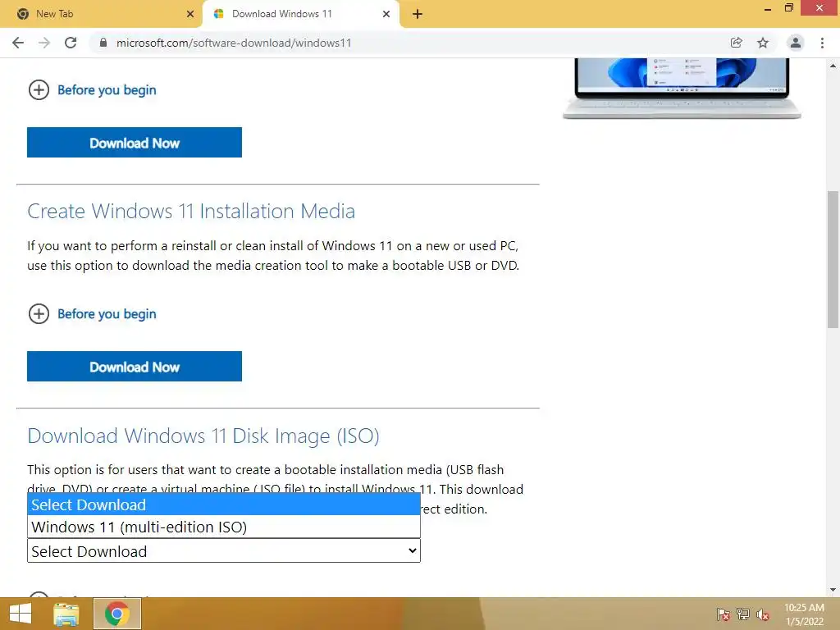Open the taskbar clock and date

(x=805, y=614)
